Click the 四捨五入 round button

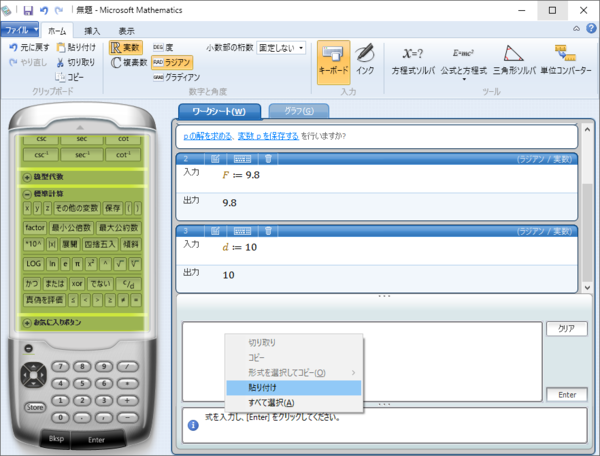[100, 244]
